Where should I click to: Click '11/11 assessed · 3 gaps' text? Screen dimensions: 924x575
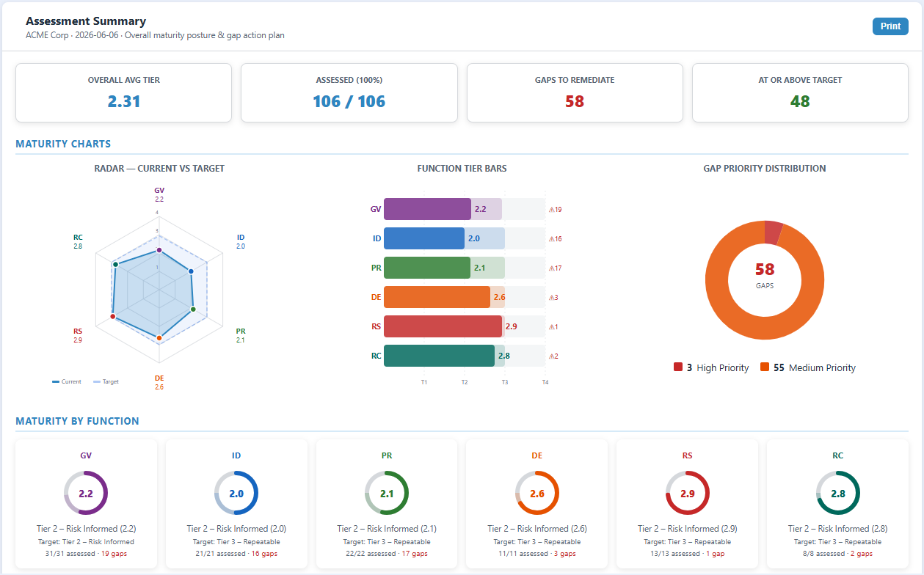tap(537, 554)
